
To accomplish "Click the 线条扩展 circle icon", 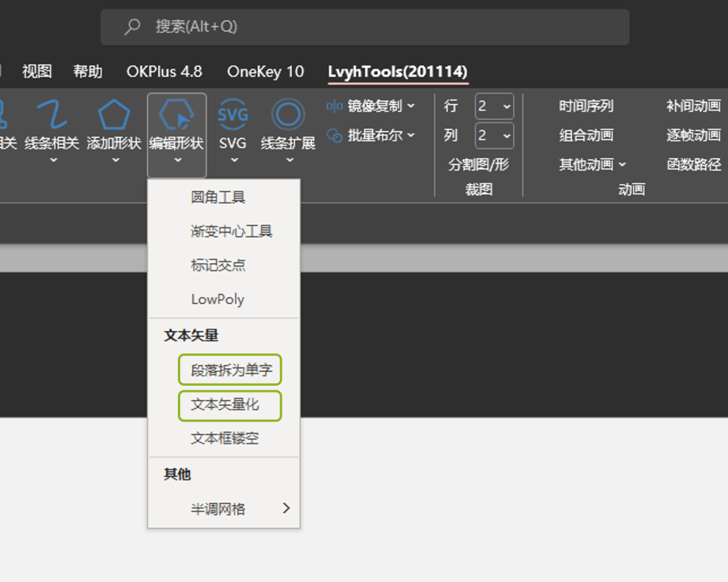I will 288,114.
